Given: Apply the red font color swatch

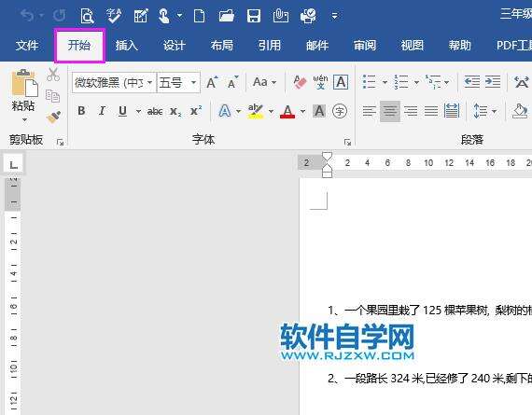Looking at the screenshot, I should pos(287,111).
